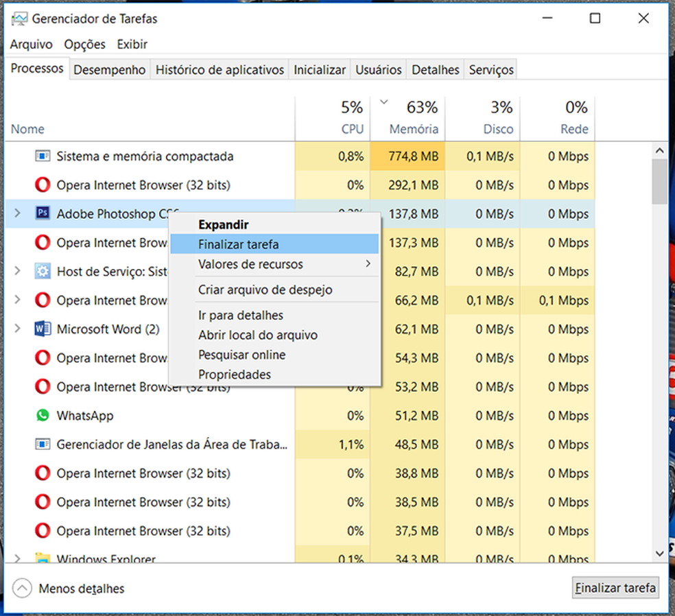
Task: Expand the Host de Serviço process group
Action: coord(18,272)
